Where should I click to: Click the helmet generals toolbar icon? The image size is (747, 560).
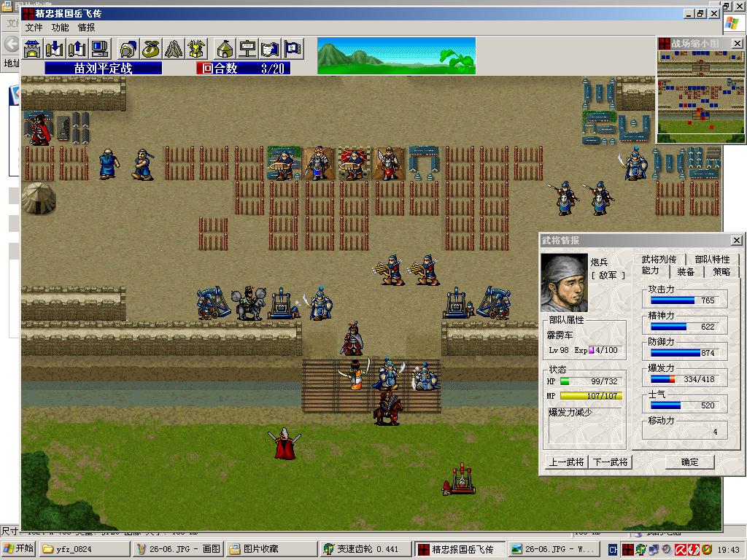pyautogui.click(x=128, y=49)
